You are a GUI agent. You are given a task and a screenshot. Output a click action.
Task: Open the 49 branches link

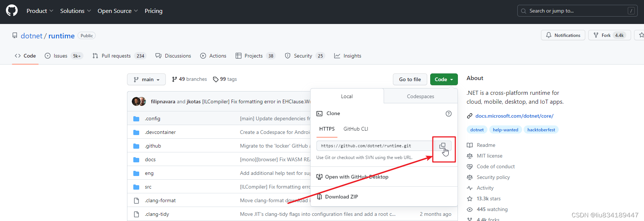[189, 79]
